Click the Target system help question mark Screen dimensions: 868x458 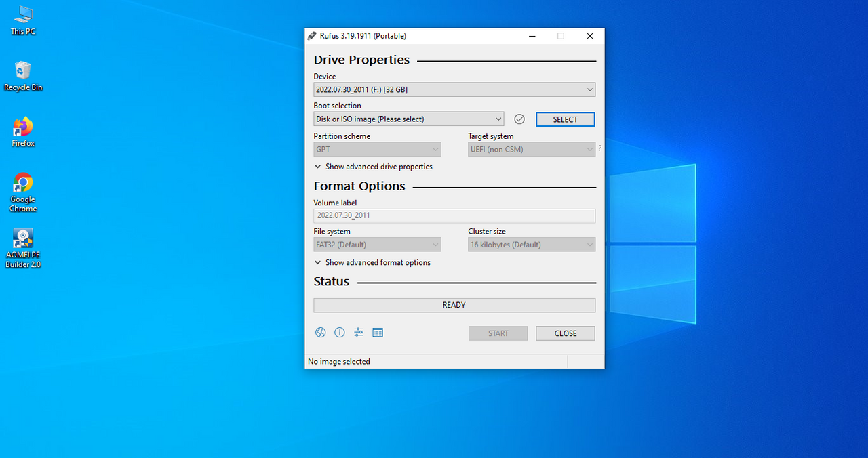coord(599,148)
